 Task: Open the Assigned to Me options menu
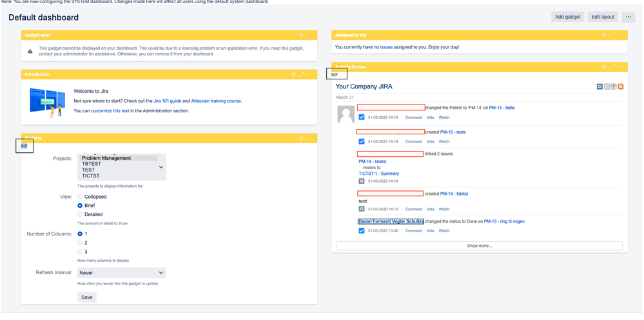620,35
